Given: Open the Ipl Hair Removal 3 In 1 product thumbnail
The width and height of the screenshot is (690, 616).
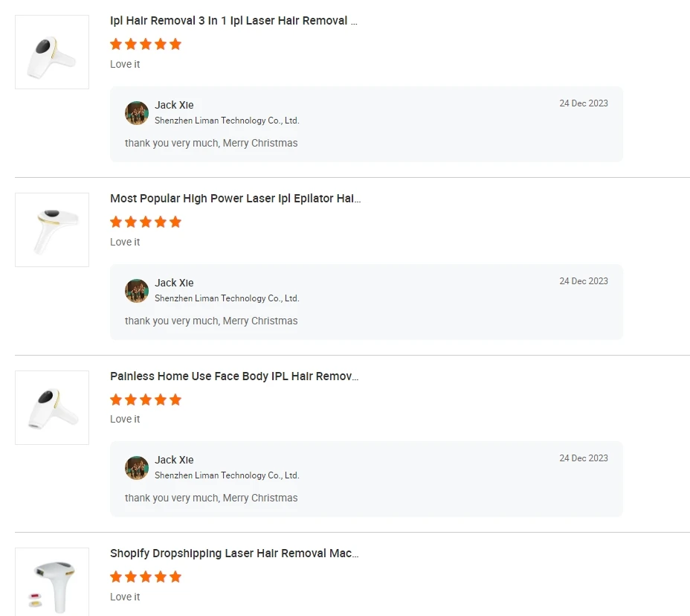Looking at the screenshot, I should click(x=52, y=52).
